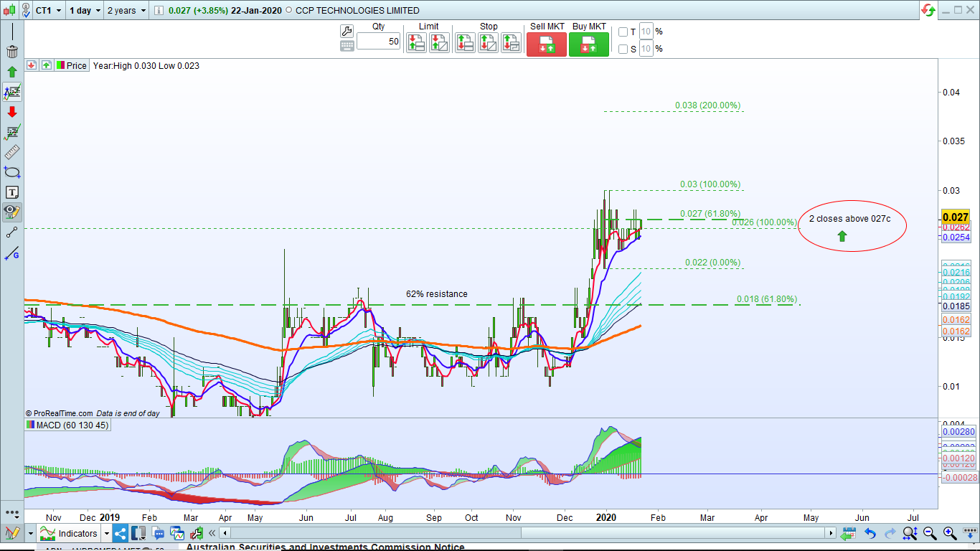
Task: Click the second Stop order button
Action: [x=488, y=43]
